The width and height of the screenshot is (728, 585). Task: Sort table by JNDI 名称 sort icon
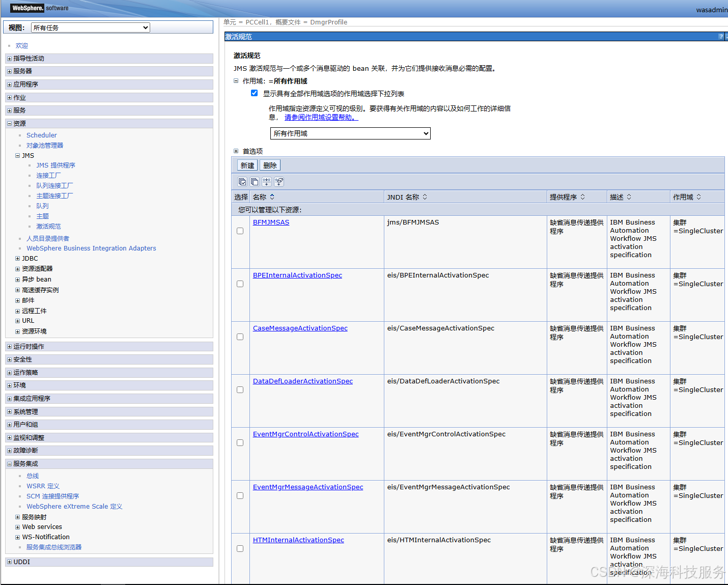[425, 197]
